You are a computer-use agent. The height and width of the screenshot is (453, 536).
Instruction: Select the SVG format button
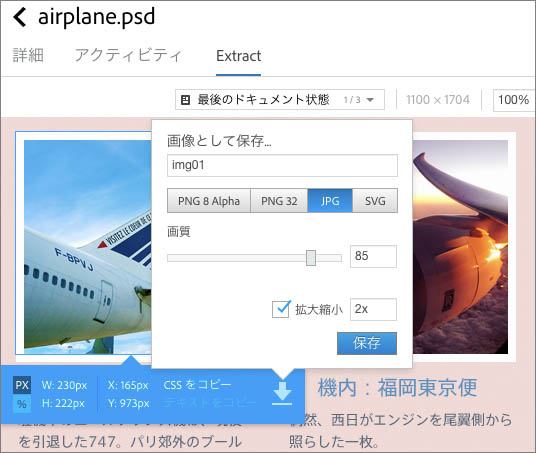tap(375, 201)
